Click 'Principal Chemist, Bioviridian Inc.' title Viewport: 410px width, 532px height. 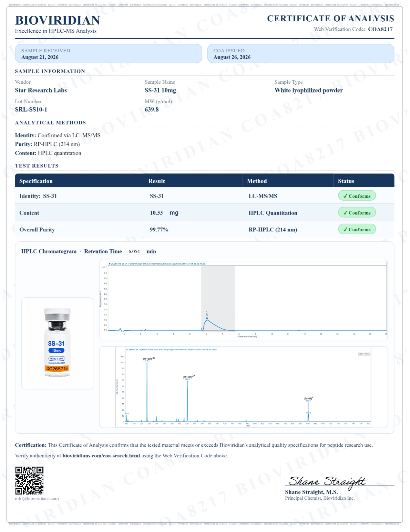(x=320, y=498)
